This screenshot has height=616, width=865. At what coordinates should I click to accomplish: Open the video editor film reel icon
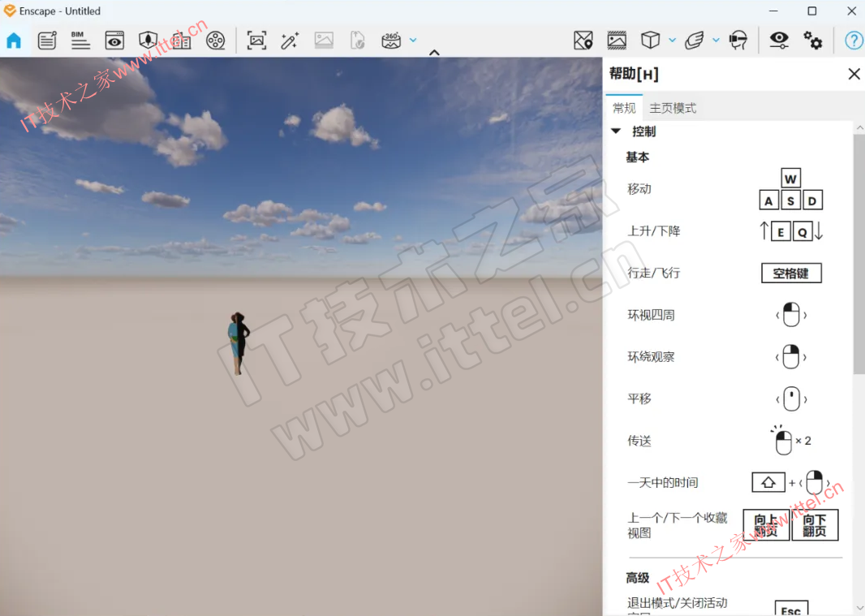(215, 41)
